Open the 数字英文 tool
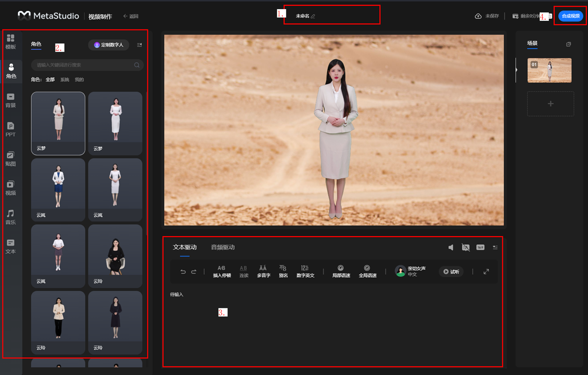 tap(305, 271)
